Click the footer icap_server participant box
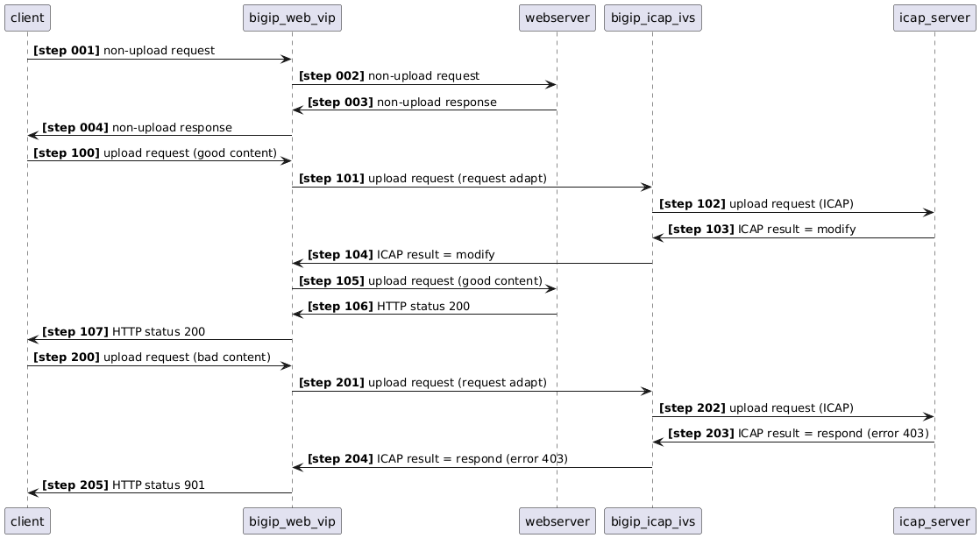The width and height of the screenshot is (980, 538). coord(934,521)
